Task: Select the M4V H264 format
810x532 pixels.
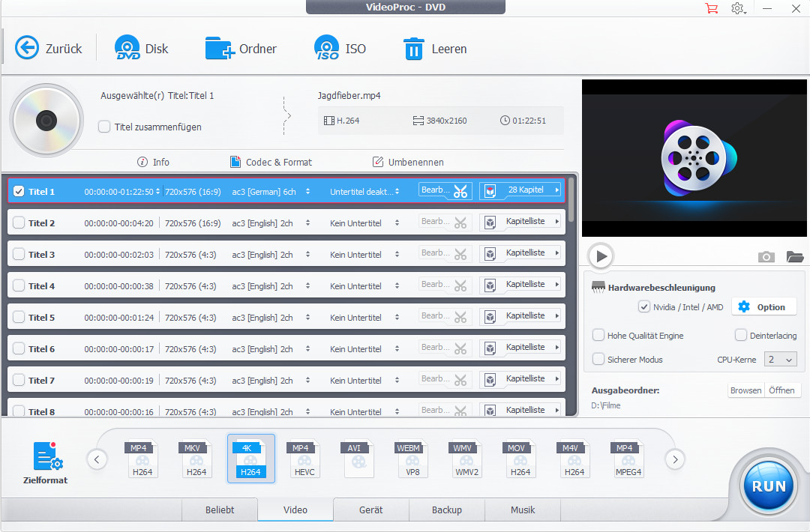Action: 574,459
